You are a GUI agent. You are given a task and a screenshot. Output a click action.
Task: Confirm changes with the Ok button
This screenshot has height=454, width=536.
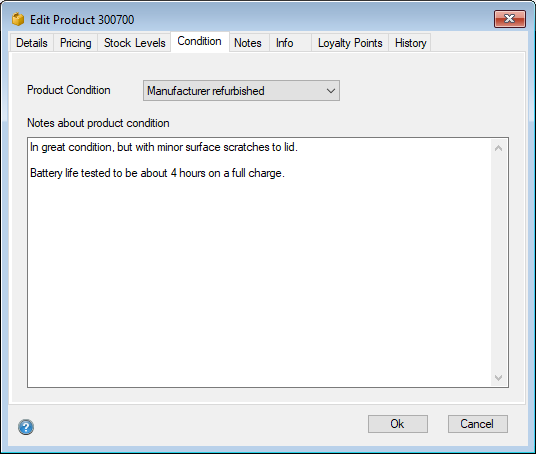398,424
